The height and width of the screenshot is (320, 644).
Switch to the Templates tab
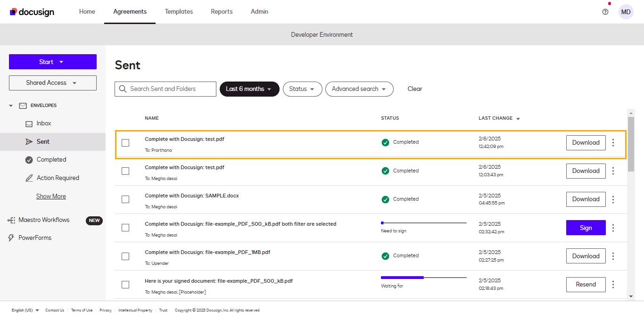coord(179,12)
